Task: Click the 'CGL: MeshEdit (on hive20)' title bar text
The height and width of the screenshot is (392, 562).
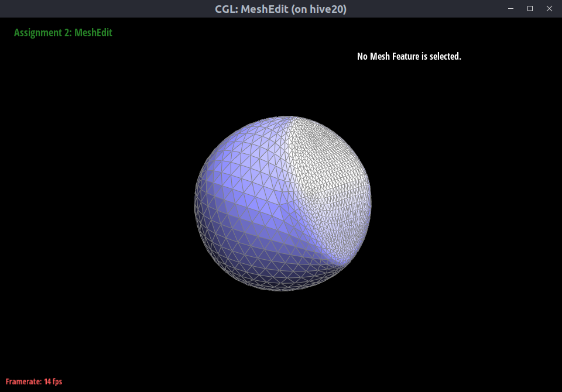Action: (x=281, y=9)
